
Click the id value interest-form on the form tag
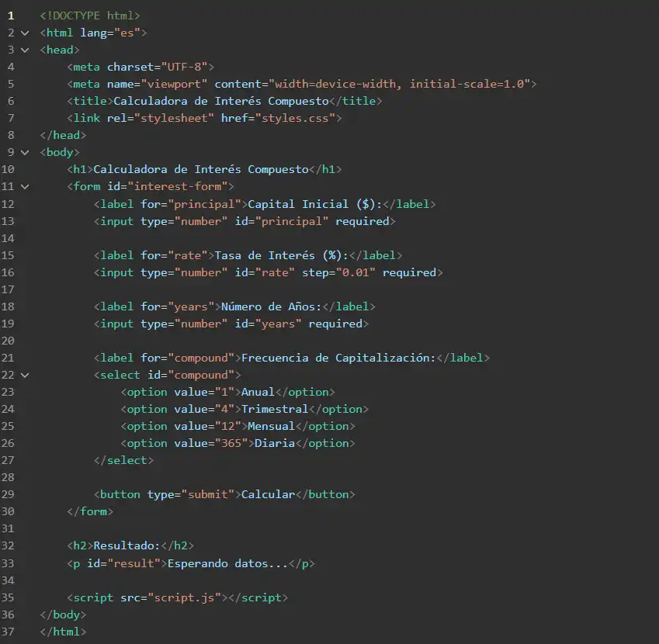tap(179, 186)
